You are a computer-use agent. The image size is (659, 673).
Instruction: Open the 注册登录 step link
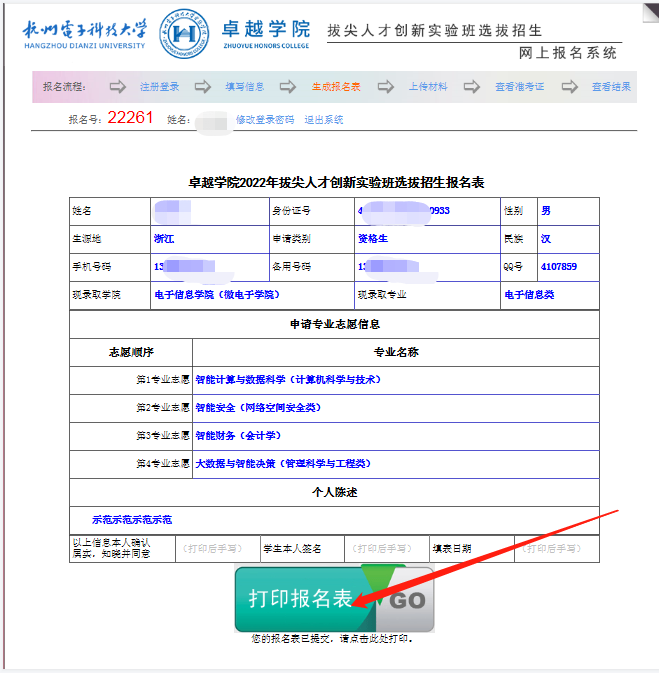click(159, 87)
